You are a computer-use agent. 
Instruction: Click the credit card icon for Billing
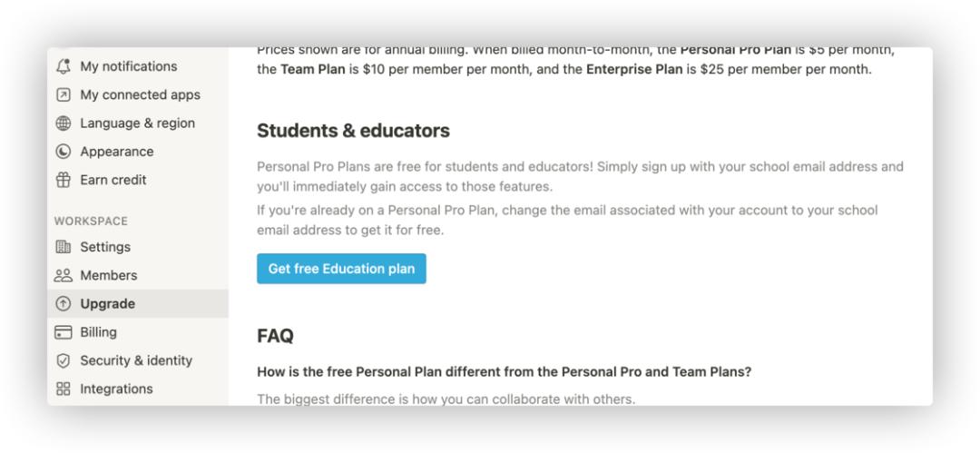click(x=64, y=331)
